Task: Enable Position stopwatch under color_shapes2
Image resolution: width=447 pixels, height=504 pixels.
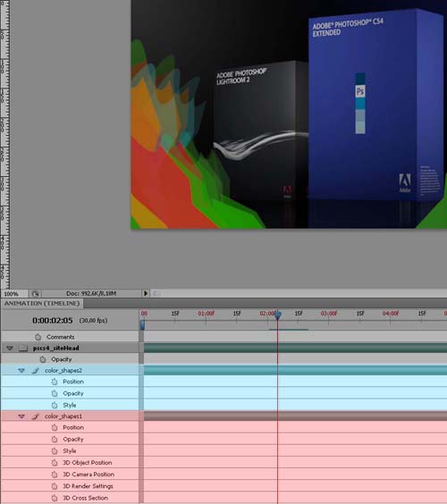Action: [x=55, y=382]
